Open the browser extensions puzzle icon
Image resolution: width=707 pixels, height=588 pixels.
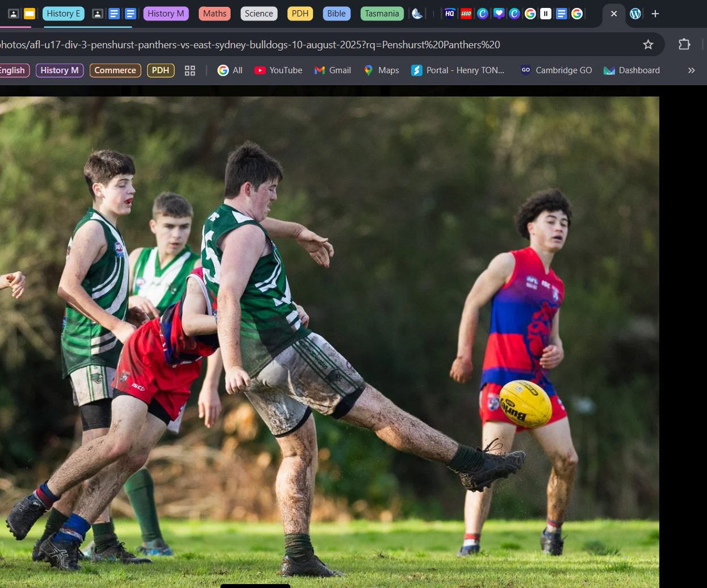click(684, 44)
